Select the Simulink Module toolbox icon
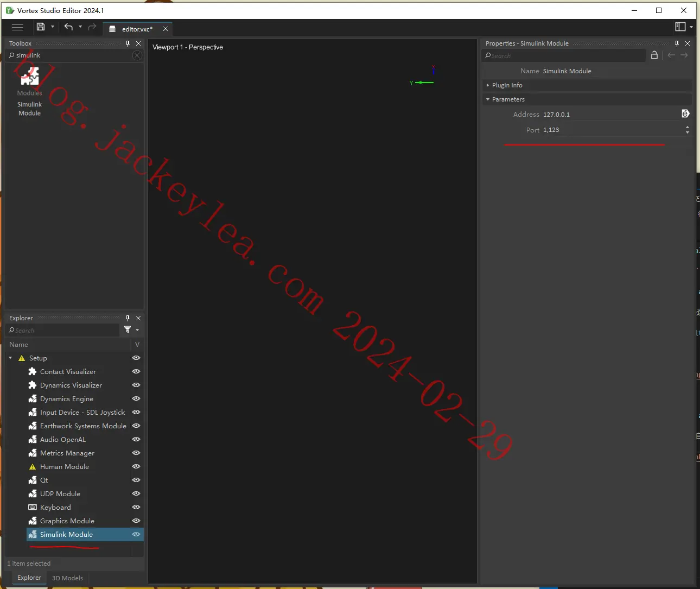Viewport: 700px width, 589px height. pyautogui.click(x=30, y=77)
